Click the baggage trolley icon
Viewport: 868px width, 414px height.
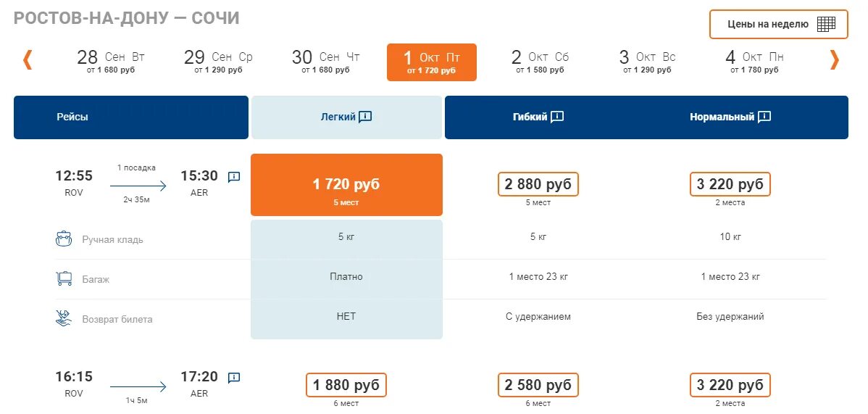[x=64, y=278]
